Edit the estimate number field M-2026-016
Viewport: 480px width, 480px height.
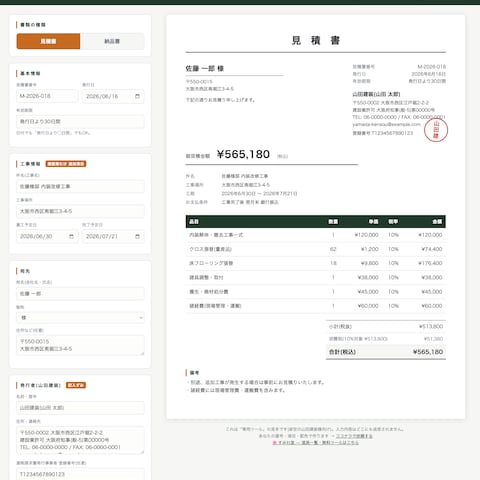[47, 96]
